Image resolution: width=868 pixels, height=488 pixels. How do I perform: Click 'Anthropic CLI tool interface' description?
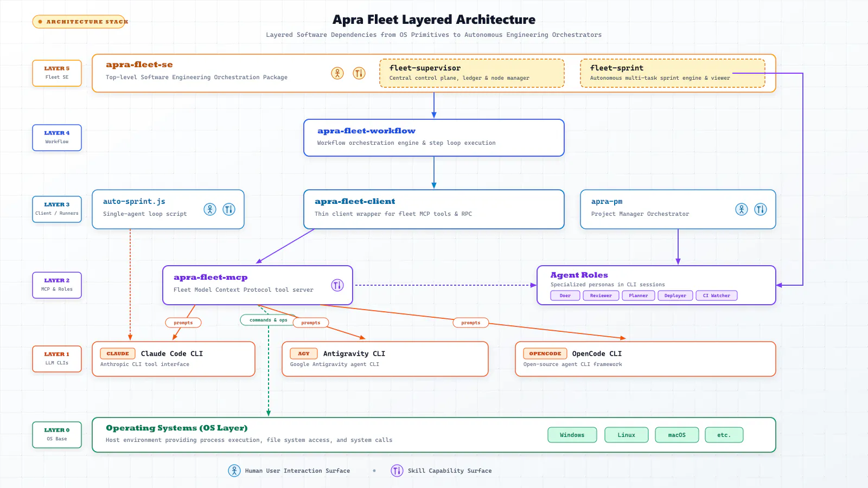[145, 364]
